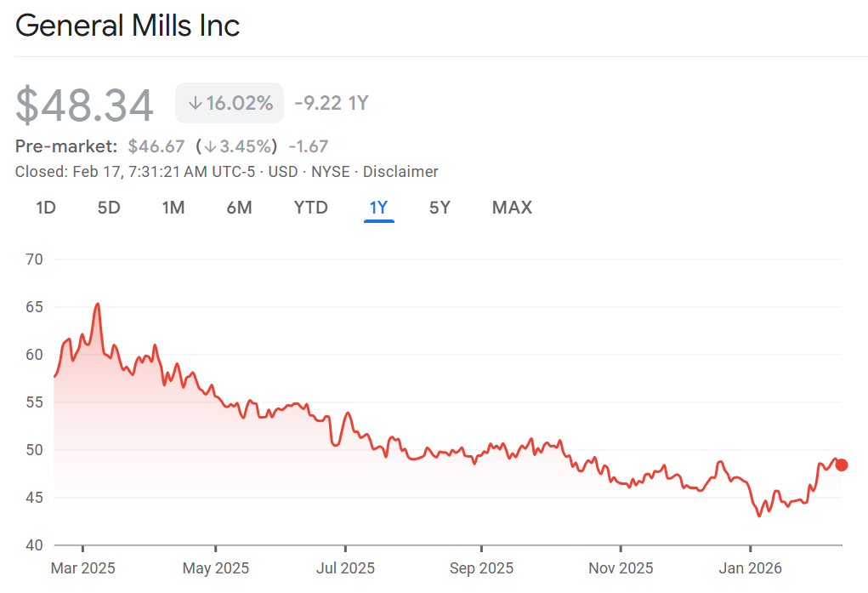Click the -9.22 1Y change text
868x593 pixels.
point(332,104)
